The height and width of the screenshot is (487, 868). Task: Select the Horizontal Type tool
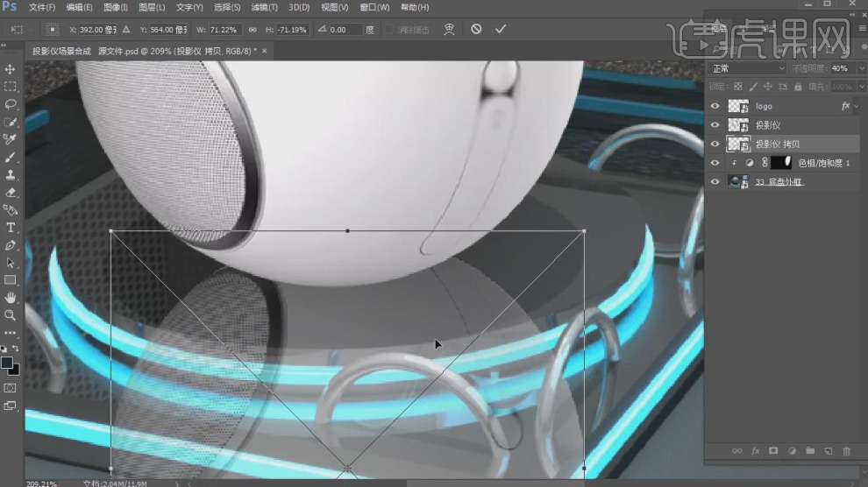point(11,228)
